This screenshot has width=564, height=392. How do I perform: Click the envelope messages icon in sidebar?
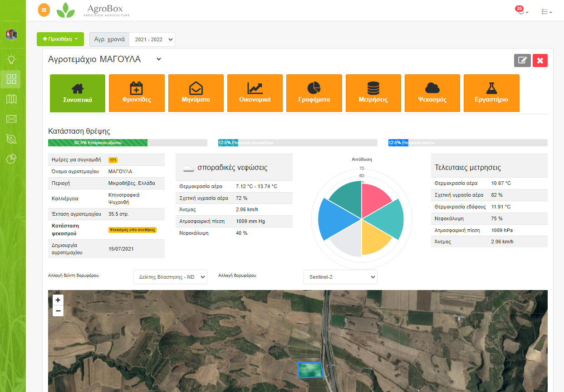coord(11,119)
